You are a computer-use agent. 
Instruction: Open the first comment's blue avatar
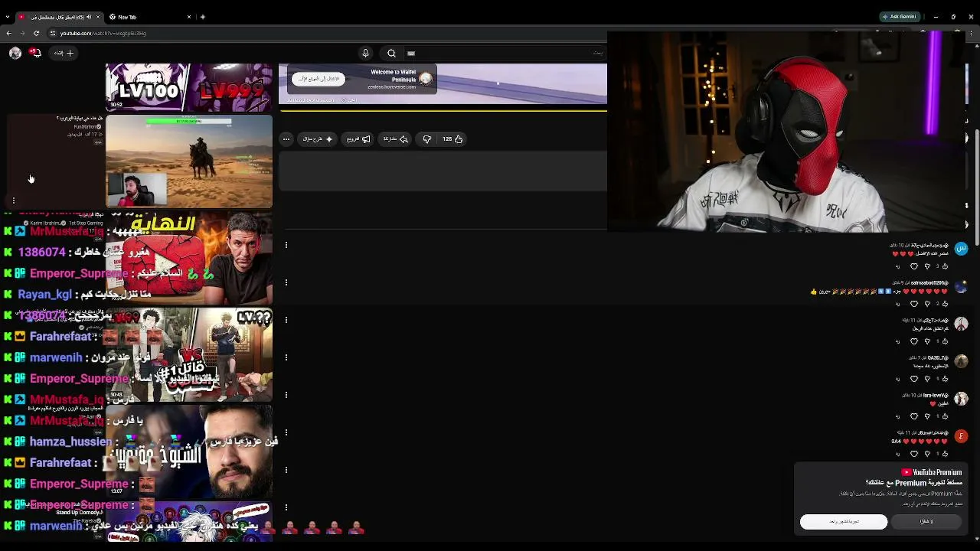coord(961,249)
